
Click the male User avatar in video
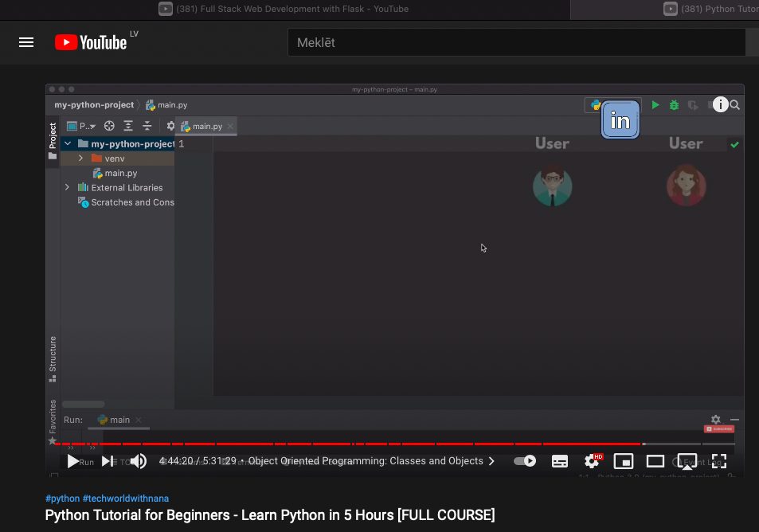click(x=552, y=186)
